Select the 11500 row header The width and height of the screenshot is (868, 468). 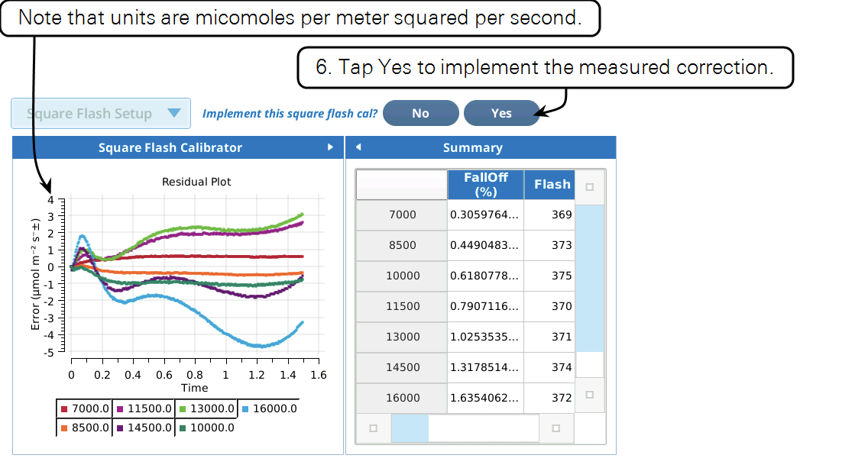pyautogui.click(x=402, y=306)
